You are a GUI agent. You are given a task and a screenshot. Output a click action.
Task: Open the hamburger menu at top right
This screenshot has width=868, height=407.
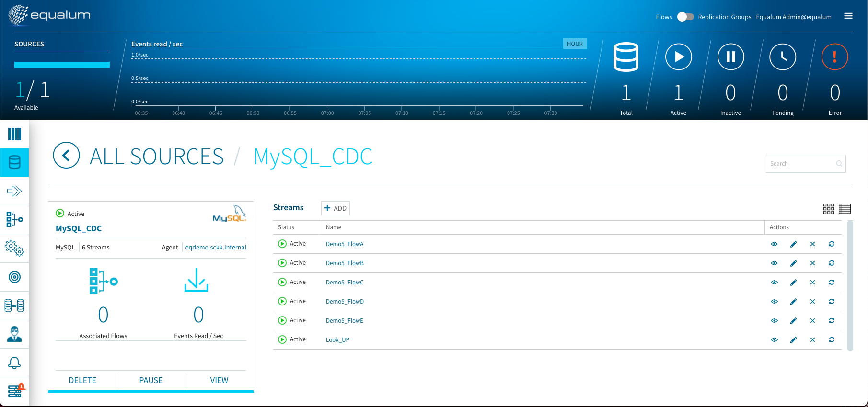[x=848, y=16]
